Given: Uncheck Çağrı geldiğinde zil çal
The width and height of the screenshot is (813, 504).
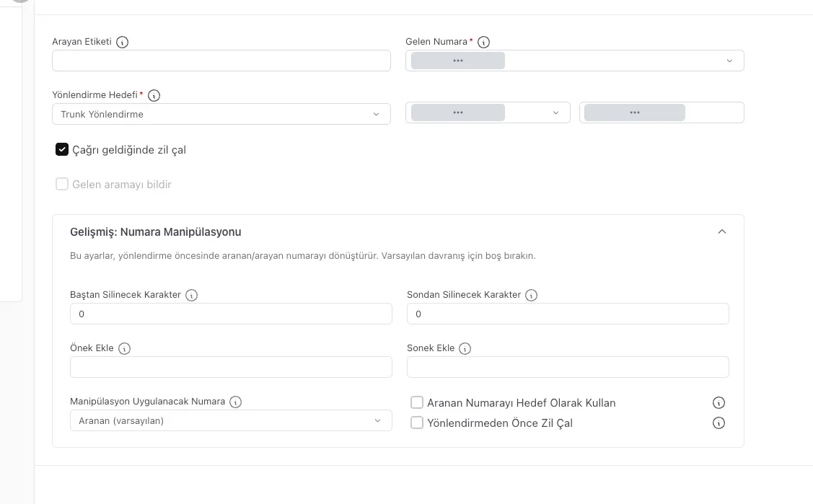Looking at the screenshot, I should tap(62, 150).
